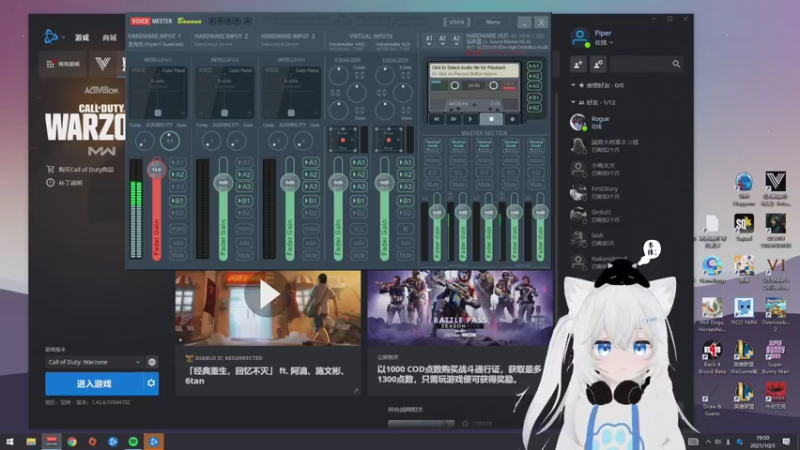Toggle Normal mode on master A1 bus

point(432,145)
